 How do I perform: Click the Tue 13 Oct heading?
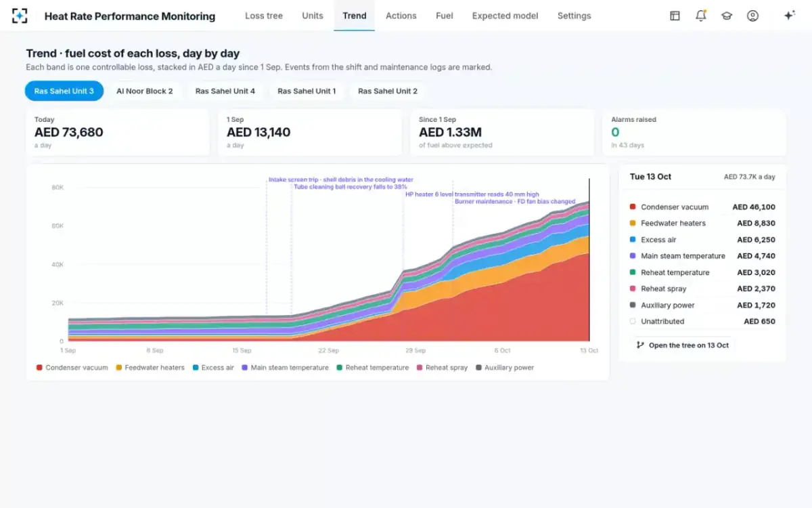(x=650, y=177)
